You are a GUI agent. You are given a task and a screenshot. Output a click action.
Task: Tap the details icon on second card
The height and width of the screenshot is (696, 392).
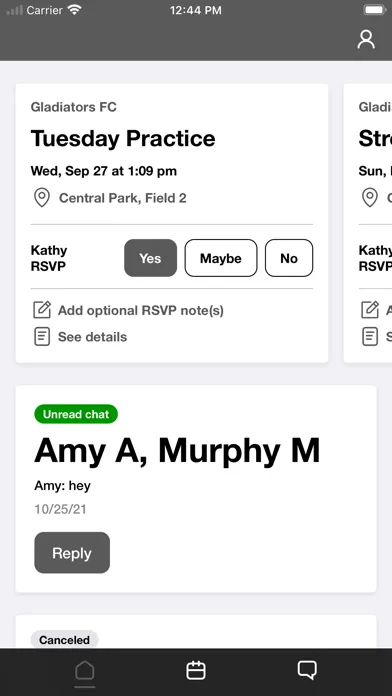pos(370,337)
